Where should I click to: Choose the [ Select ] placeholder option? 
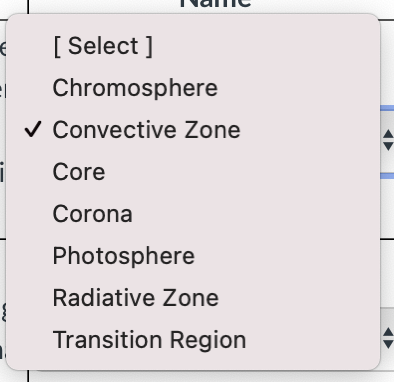click(193, 46)
